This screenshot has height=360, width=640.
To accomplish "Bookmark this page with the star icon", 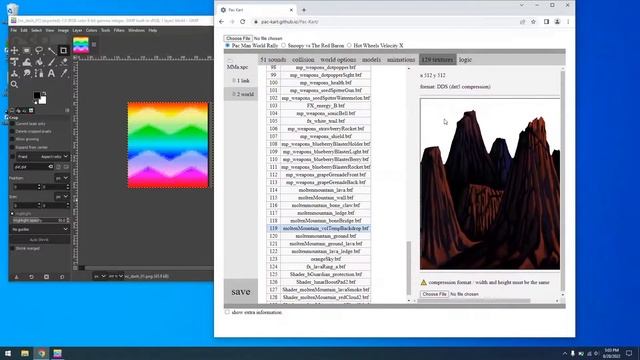I will click(x=533, y=22).
